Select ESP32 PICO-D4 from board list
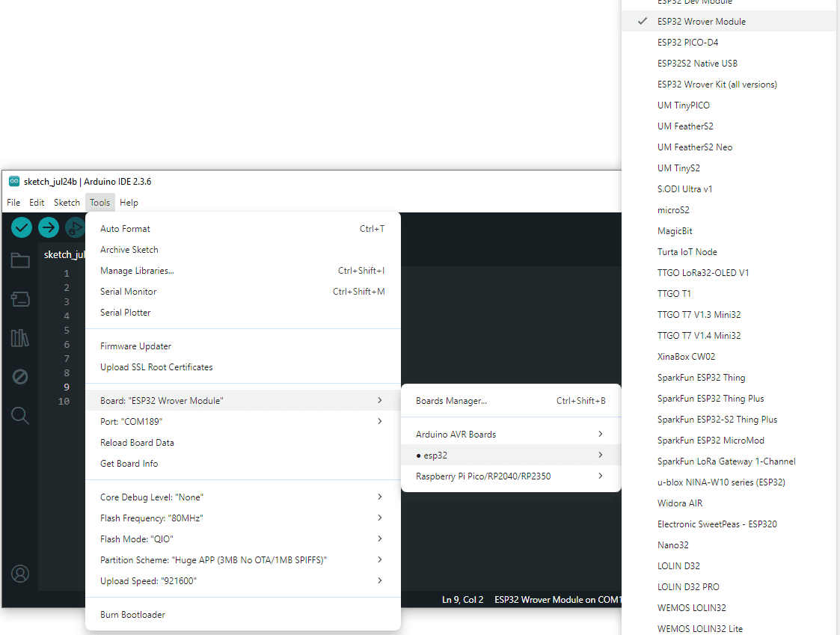 (687, 43)
